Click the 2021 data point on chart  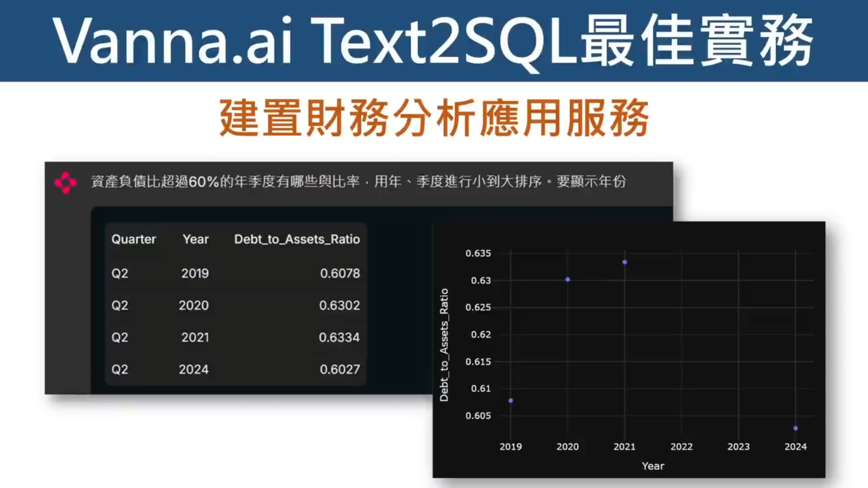coord(624,262)
